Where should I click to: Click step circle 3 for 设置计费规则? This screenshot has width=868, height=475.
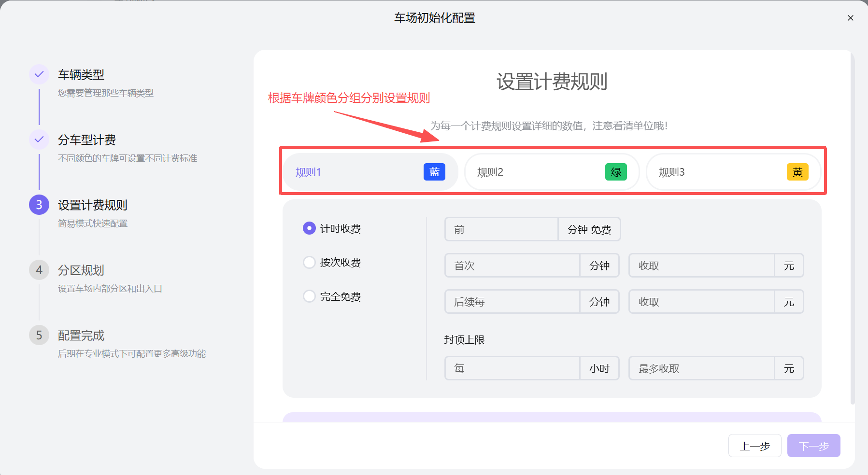[x=39, y=205]
